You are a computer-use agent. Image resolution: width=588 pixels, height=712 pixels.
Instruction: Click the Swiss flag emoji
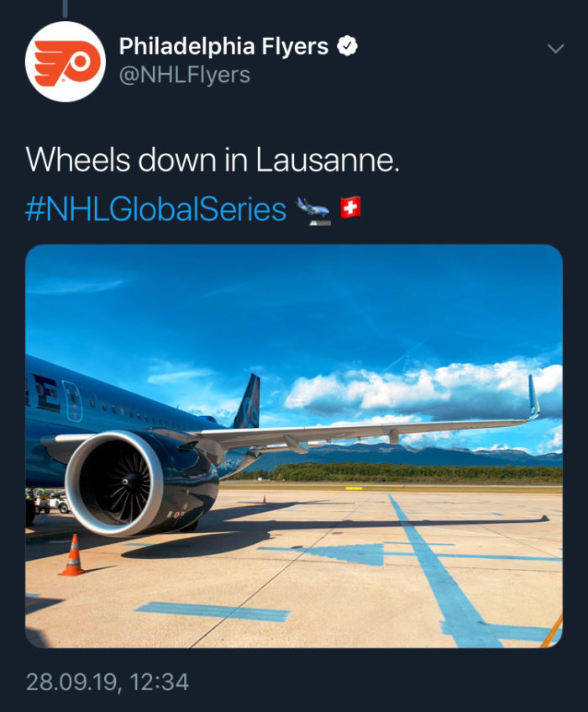tap(351, 208)
